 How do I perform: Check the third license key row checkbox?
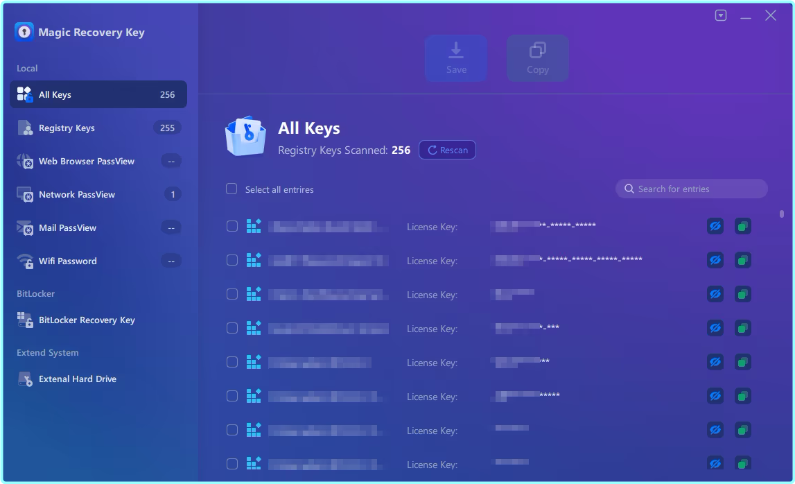(x=232, y=294)
